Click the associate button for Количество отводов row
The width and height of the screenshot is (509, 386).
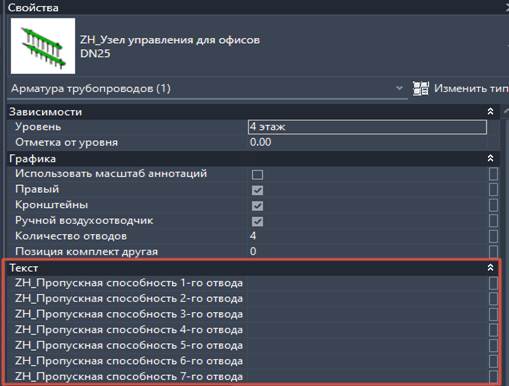click(x=493, y=236)
